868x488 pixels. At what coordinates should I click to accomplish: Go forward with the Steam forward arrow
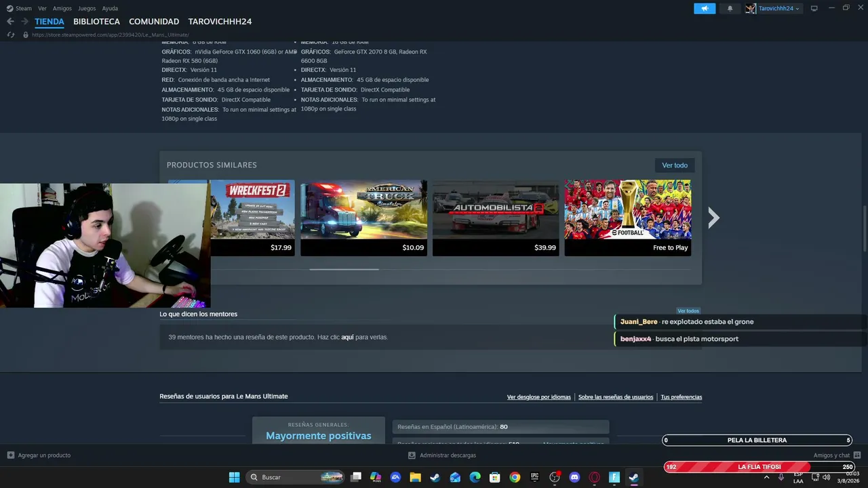click(24, 22)
